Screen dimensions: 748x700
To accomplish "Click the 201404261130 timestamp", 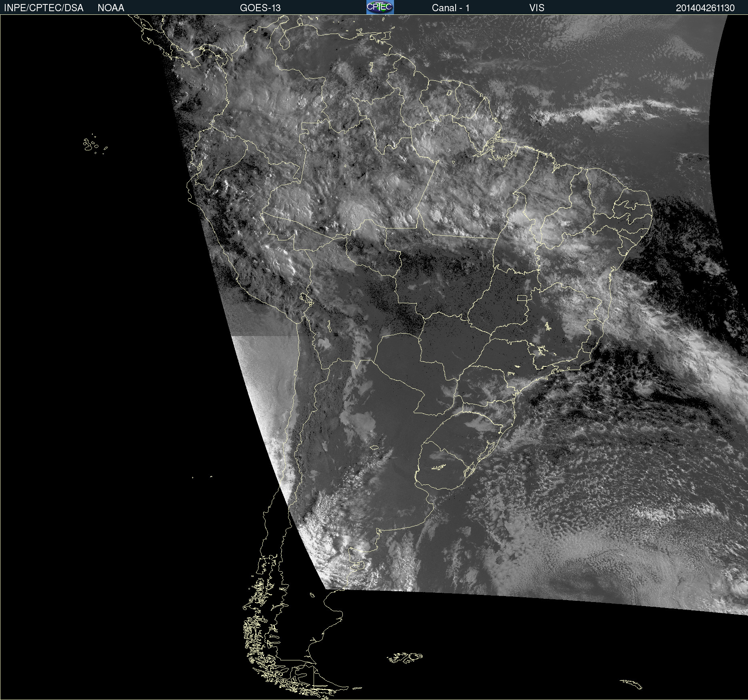I will click(x=705, y=8).
